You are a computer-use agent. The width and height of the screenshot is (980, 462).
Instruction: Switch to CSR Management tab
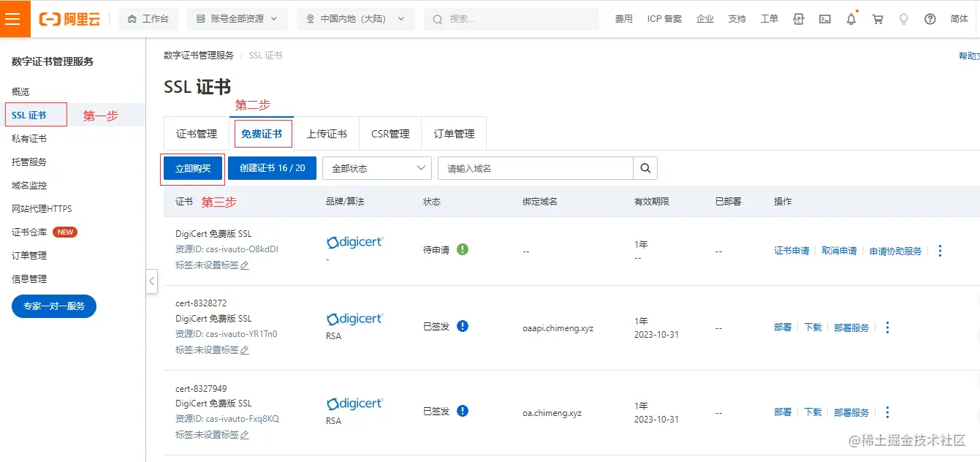click(x=390, y=134)
